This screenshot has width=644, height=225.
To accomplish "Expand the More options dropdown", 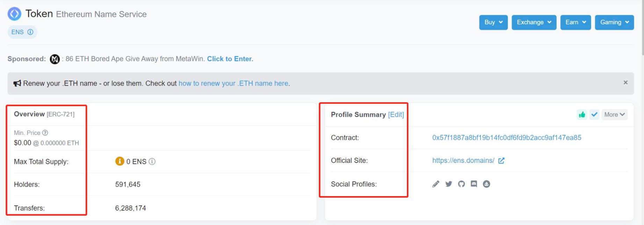I will [x=614, y=114].
